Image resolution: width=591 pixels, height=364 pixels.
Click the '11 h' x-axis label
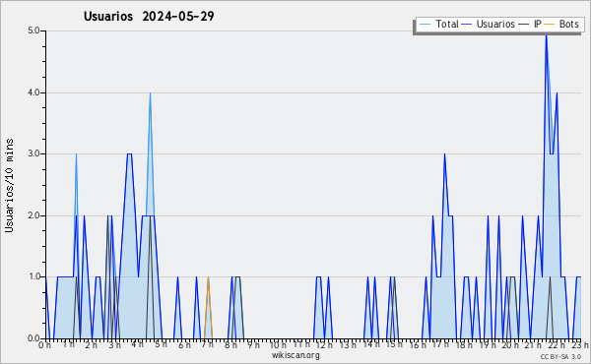(x=301, y=344)
